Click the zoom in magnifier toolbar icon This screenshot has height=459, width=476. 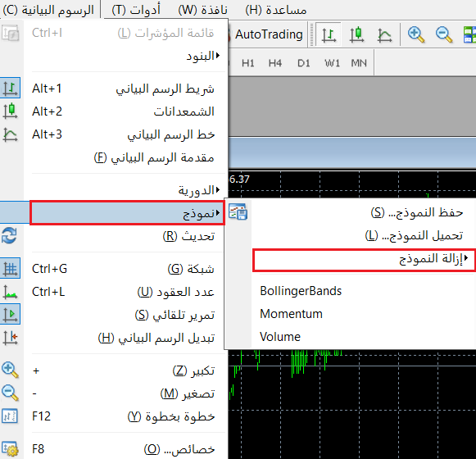(416, 34)
